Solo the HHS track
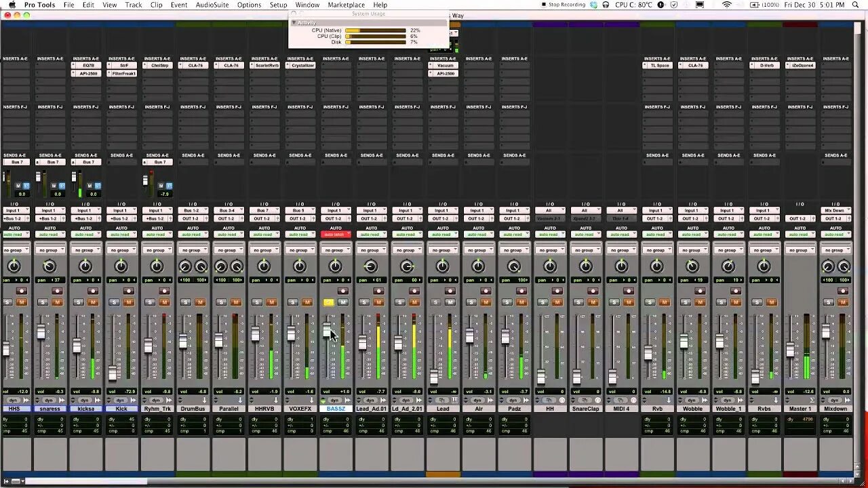 7,302
